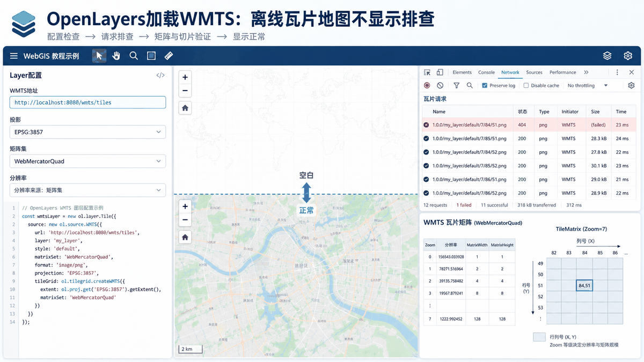
Task: Click the 404 status cell
Action: [522, 124]
